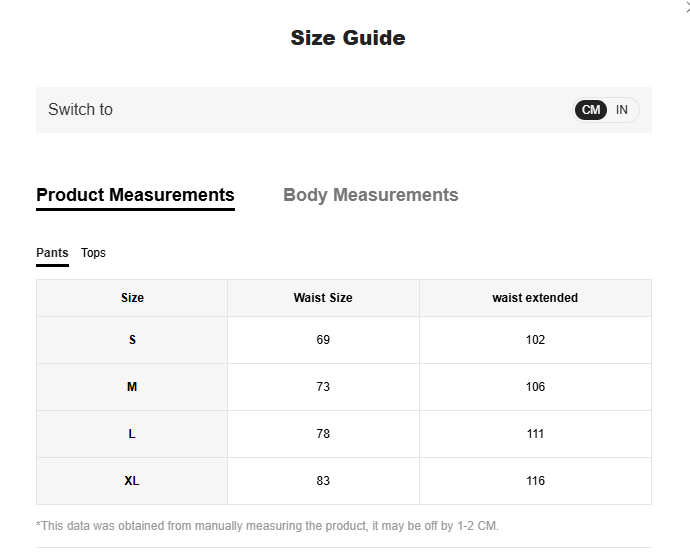Open the Product Measurements tab

tap(135, 195)
